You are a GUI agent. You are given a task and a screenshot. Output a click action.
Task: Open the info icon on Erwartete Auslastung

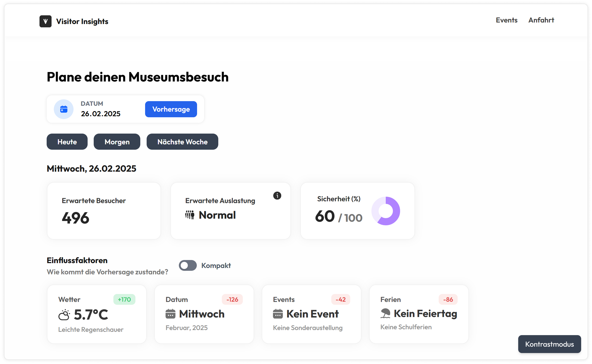click(x=277, y=196)
